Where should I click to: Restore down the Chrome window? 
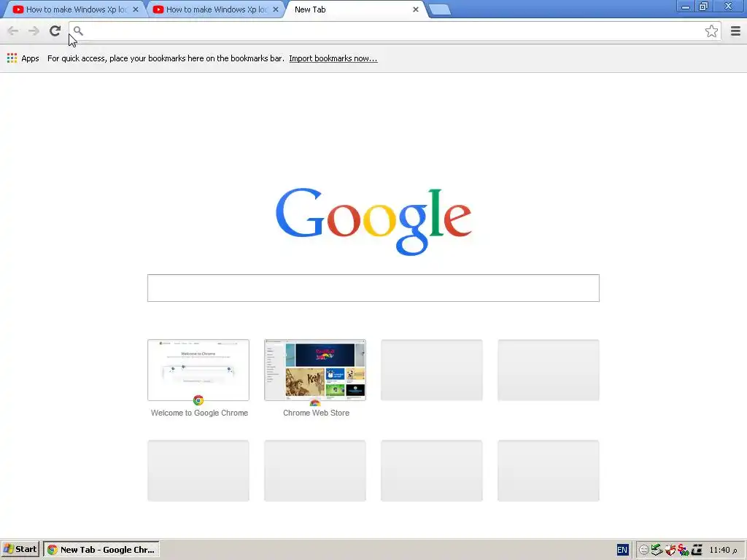point(704,7)
